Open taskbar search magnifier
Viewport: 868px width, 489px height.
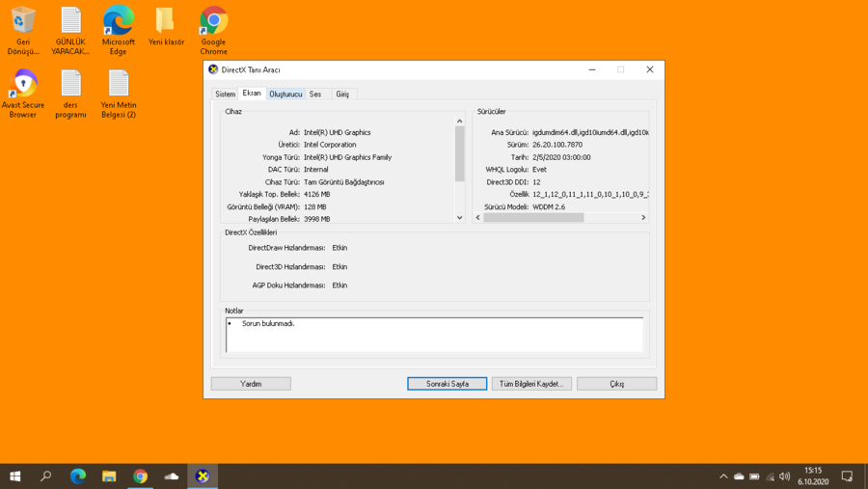[46, 476]
